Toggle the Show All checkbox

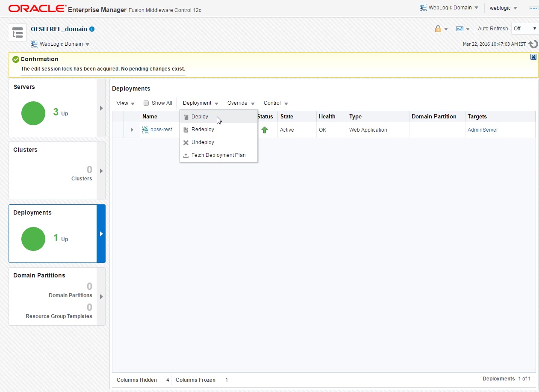tap(146, 103)
